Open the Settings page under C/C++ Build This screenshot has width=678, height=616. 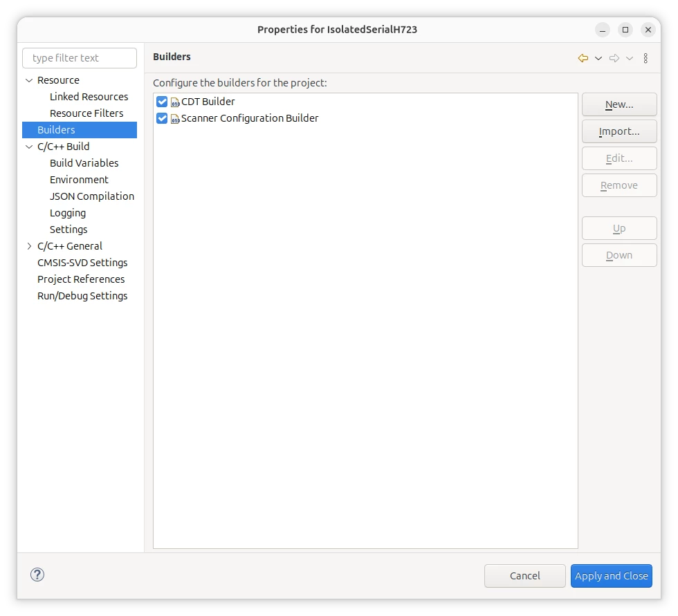68,230
